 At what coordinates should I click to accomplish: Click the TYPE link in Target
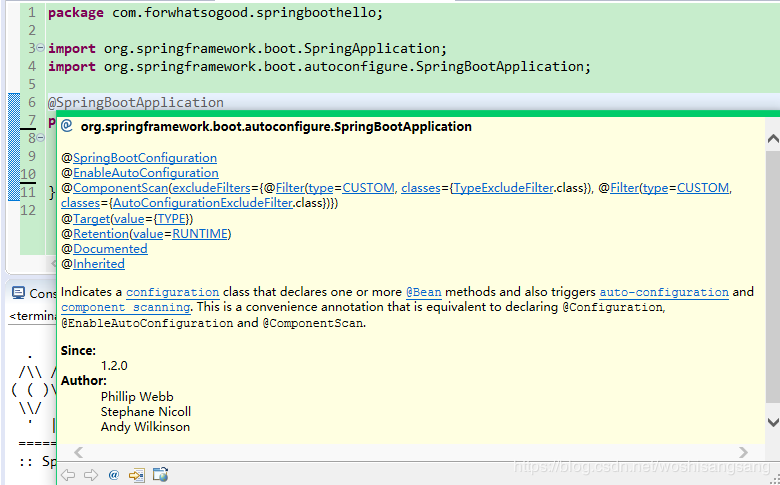(x=172, y=219)
